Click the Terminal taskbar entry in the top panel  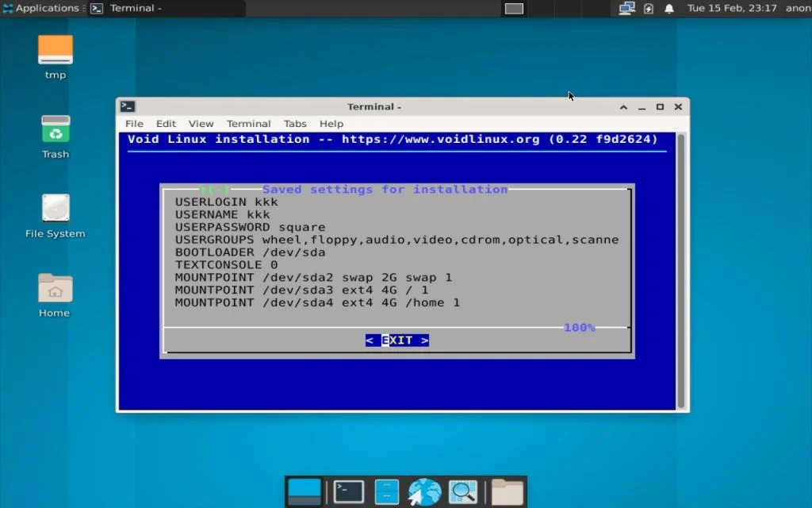point(159,9)
